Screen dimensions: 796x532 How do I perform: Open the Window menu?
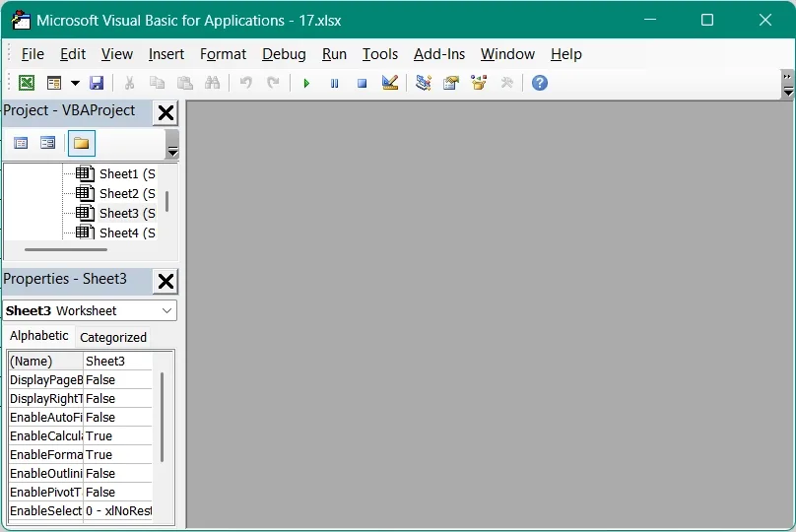coord(507,54)
